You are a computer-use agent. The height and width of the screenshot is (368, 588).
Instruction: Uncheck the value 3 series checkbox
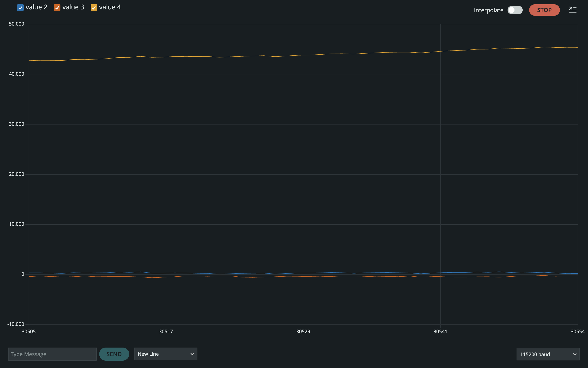click(x=57, y=8)
